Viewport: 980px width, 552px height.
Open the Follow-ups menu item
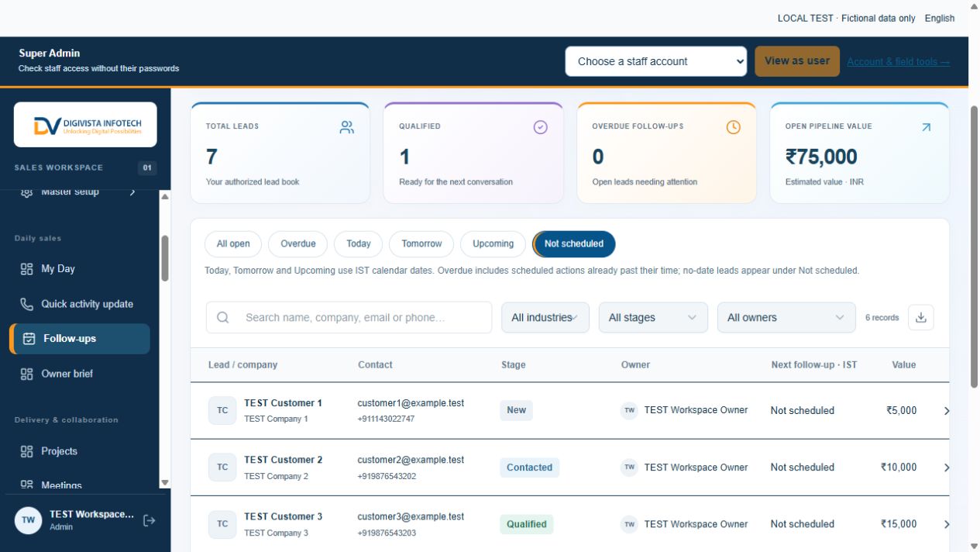[80, 339]
